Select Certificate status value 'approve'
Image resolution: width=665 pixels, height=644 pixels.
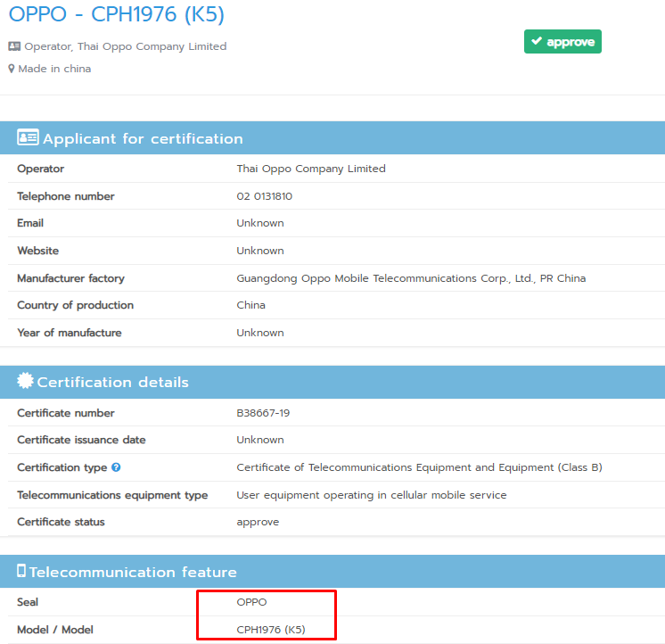click(258, 523)
